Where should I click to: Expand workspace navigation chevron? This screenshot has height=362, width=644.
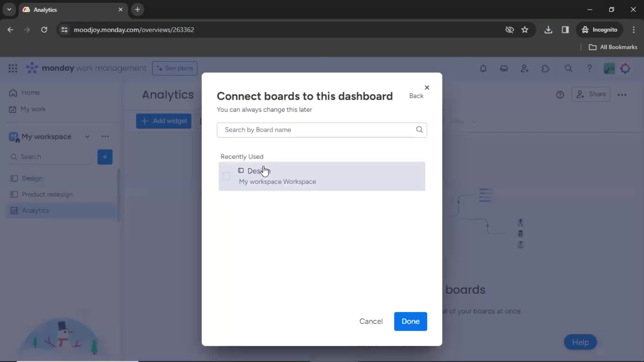[87, 136]
